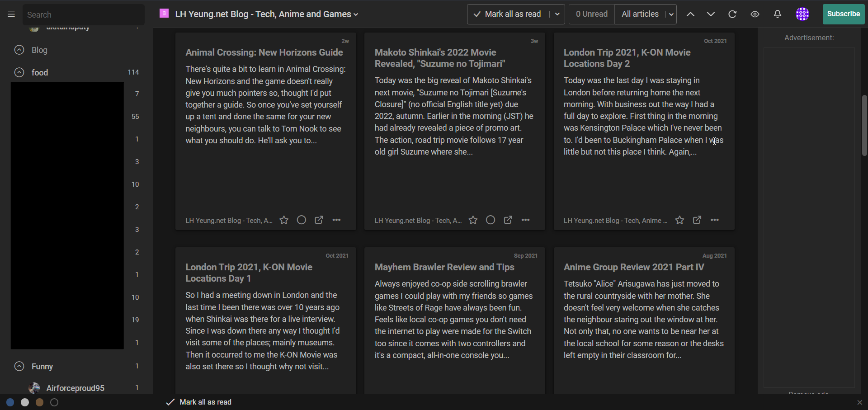Go to previous article with up arrow
868x410 pixels.
[690, 14]
